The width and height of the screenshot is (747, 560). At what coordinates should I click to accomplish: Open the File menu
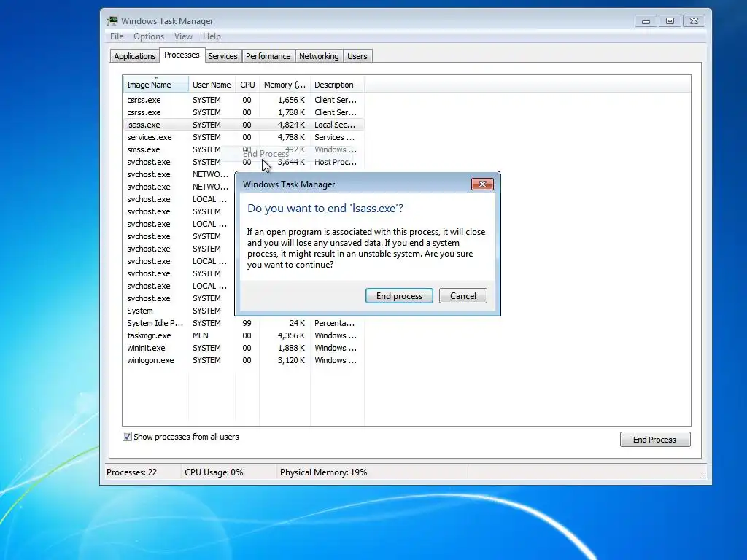(x=117, y=36)
